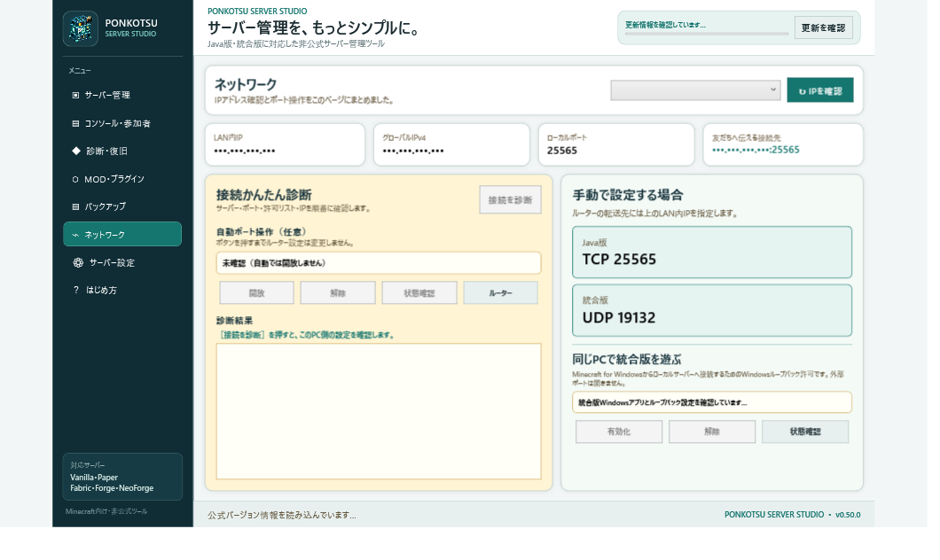
Task: Click the Minecraft向け・非公式ツール footer text
Action: point(106,511)
